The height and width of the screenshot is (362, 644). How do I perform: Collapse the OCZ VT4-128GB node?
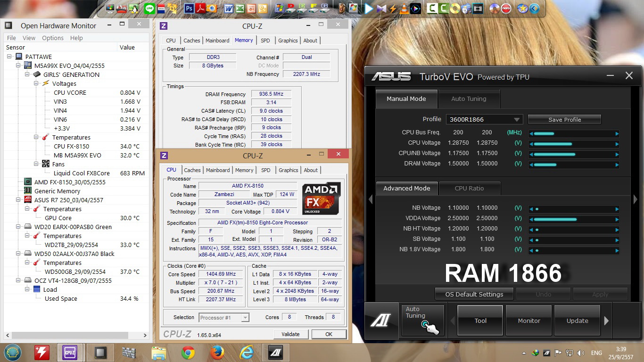coord(18,280)
